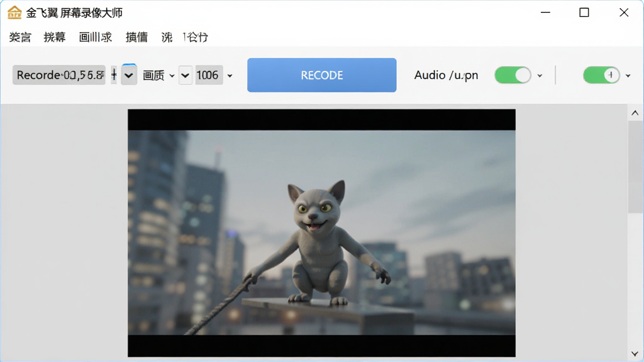Open the last menu bar item
This screenshot has width=644, height=362.
[x=196, y=37]
